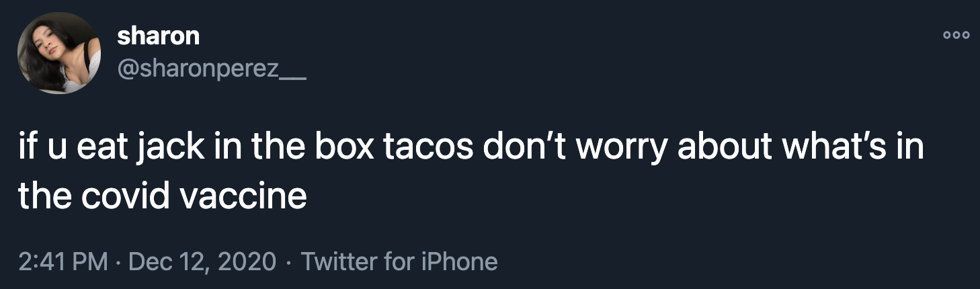Click the @sharonperez__ handle
Image resolution: width=980 pixels, height=289 pixels.
click(212, 69)
